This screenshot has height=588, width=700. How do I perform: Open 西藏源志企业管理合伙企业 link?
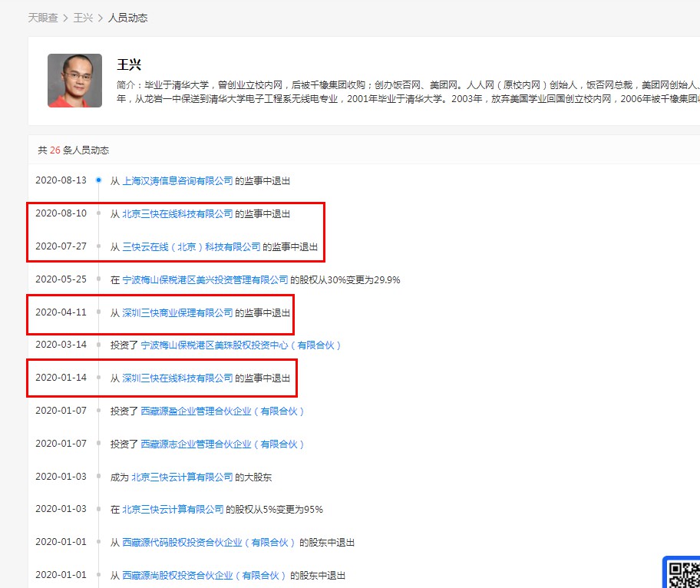(x=223, y=444)
